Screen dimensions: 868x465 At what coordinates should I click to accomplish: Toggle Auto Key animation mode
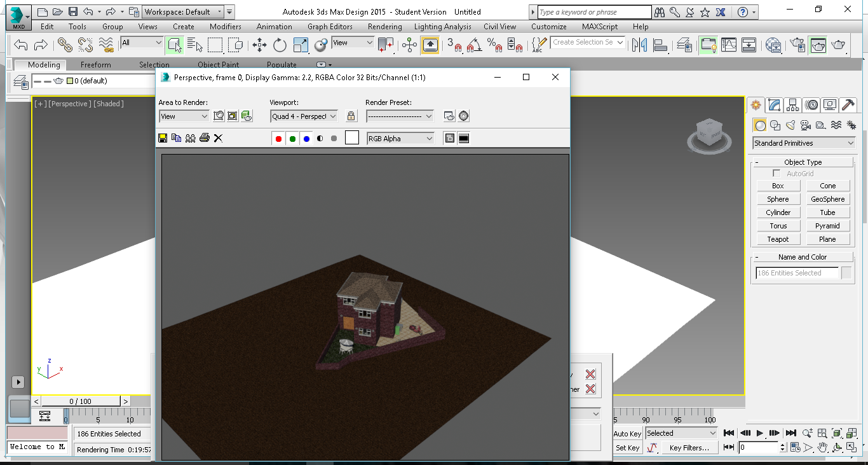click(627, 433)
